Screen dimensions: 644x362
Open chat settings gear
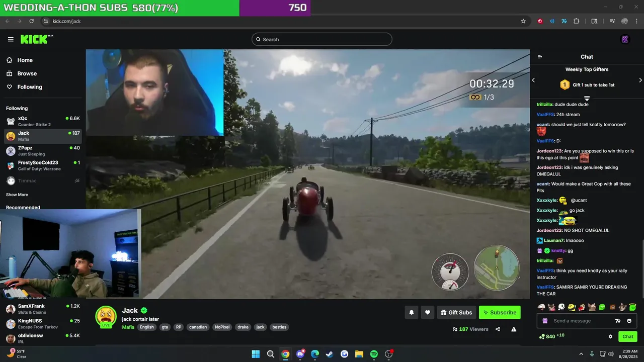click(610, 337)
